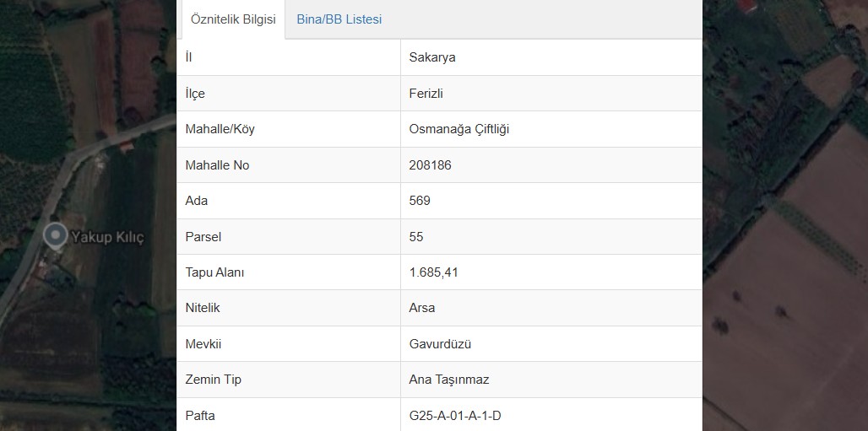Screen dimensions: 868x431
Task: Select the Mevkii value Gavurdüzü
Action: (440, 344)
